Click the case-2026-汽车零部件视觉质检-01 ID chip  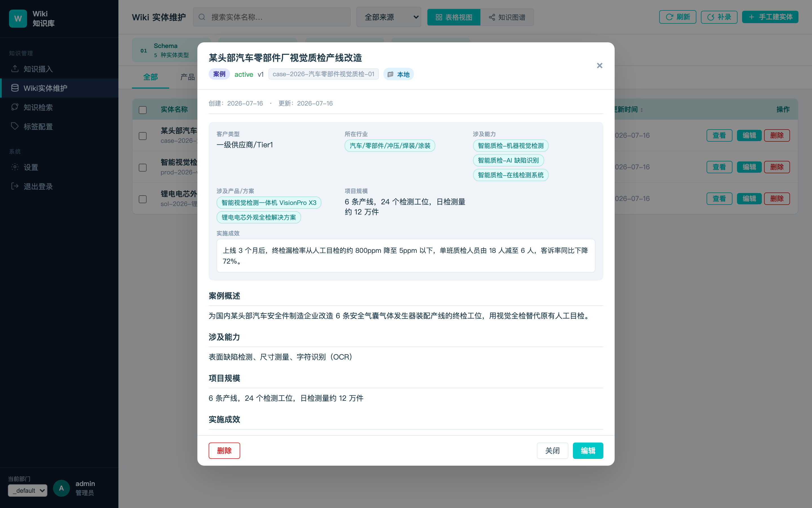[323, 74]
